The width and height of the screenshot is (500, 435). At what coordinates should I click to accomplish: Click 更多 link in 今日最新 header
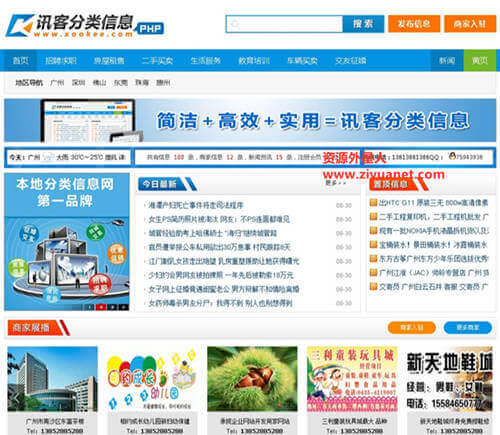tap(335, 183)
